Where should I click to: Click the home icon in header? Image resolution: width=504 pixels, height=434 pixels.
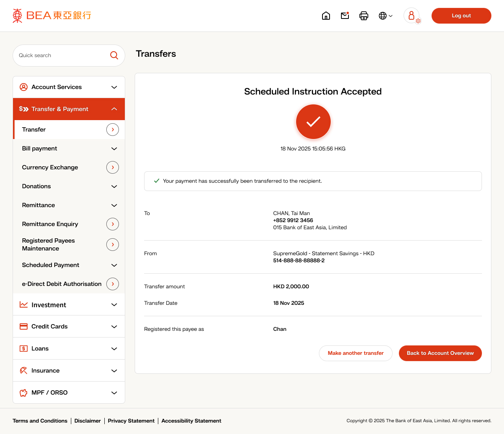326,16
